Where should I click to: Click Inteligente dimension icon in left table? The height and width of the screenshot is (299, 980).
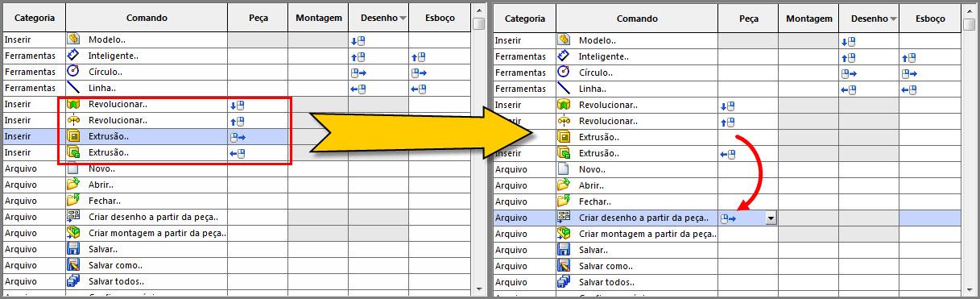coord(72,55)
